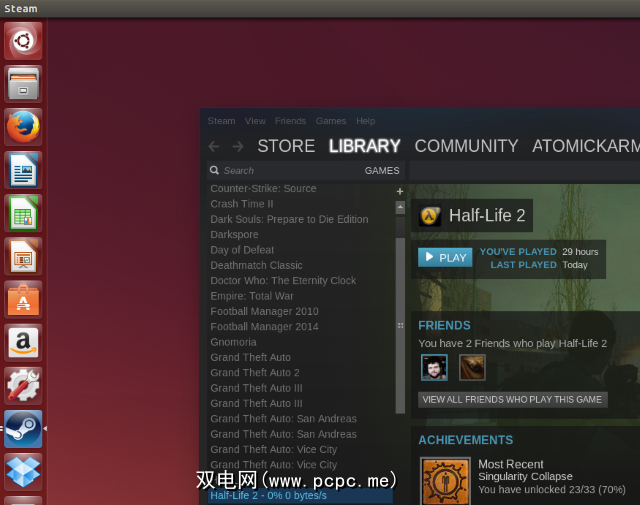Open the Friends menu
This screenshot has width=640, height=505.
point(290,121)
